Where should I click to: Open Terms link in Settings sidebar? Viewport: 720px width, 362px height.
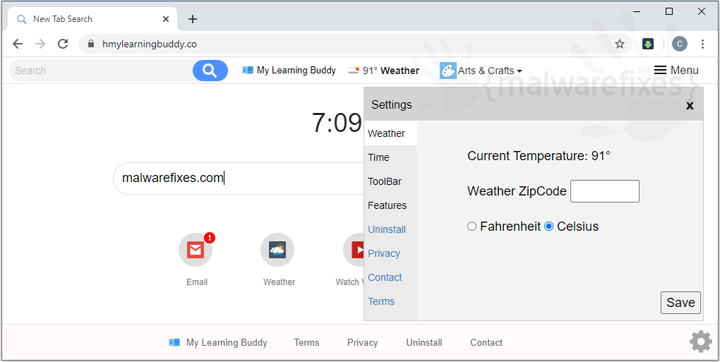pos(381,301)
